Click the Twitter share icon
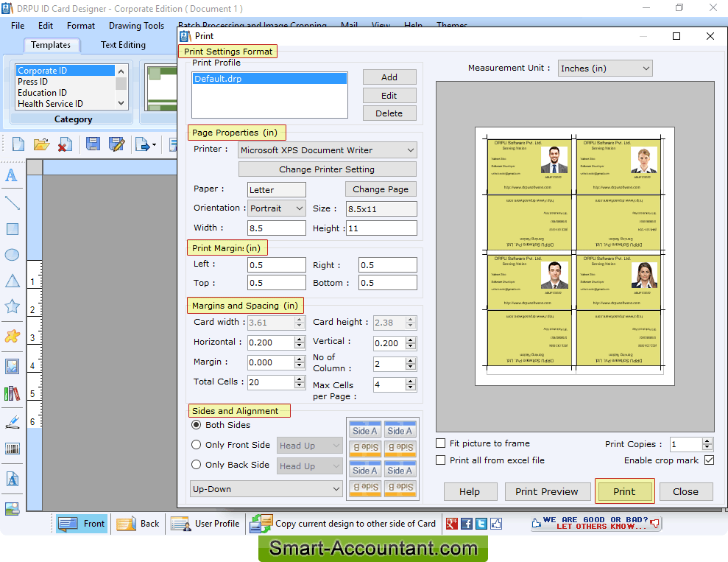728x562 pixels. 481,524
